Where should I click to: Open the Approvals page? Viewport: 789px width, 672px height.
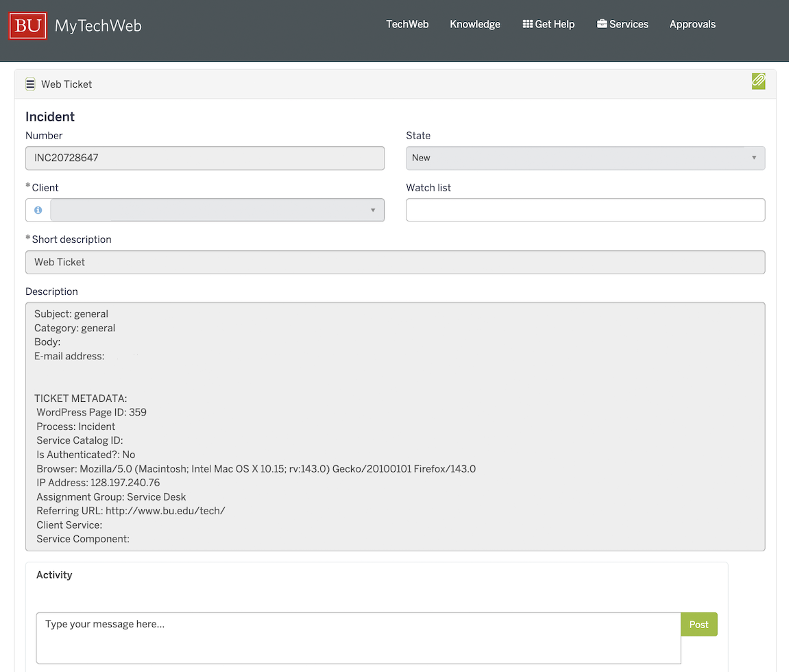click(x=692, y=24)
